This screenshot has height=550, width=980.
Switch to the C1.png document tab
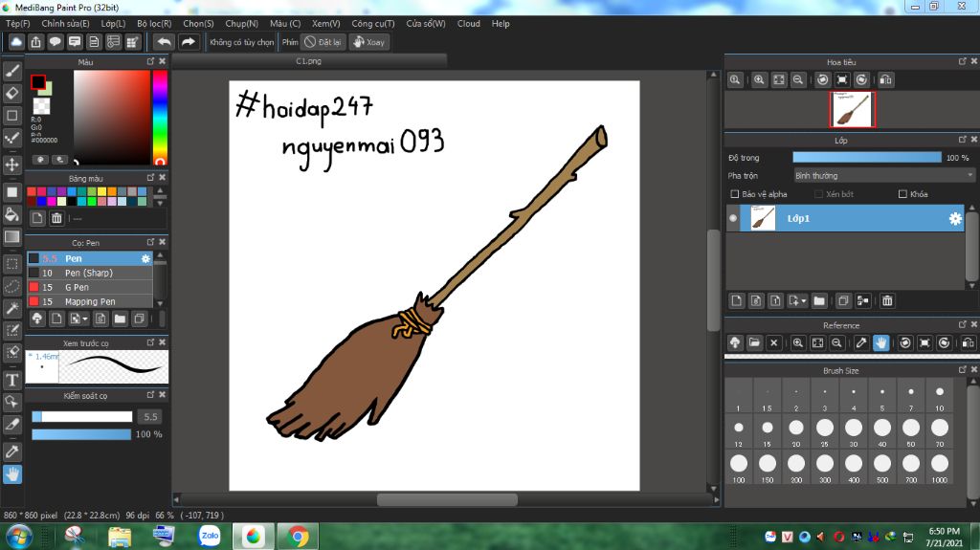pos(309,60)
